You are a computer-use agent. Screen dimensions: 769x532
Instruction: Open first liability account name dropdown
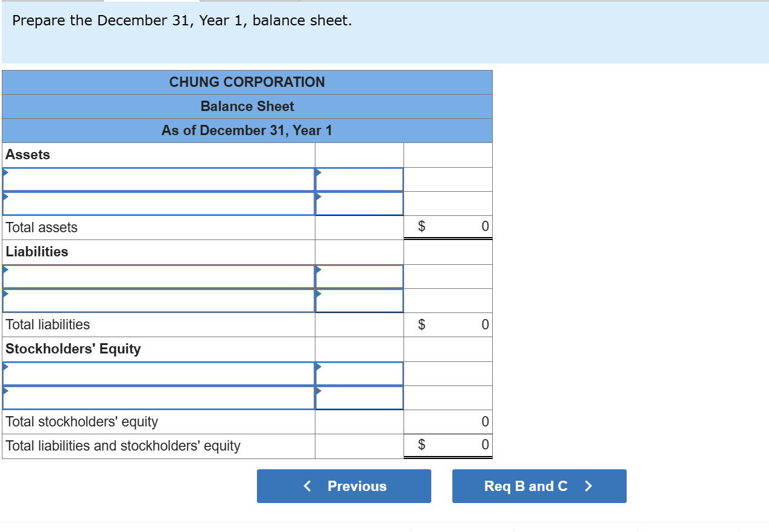[x=159, y=277]
